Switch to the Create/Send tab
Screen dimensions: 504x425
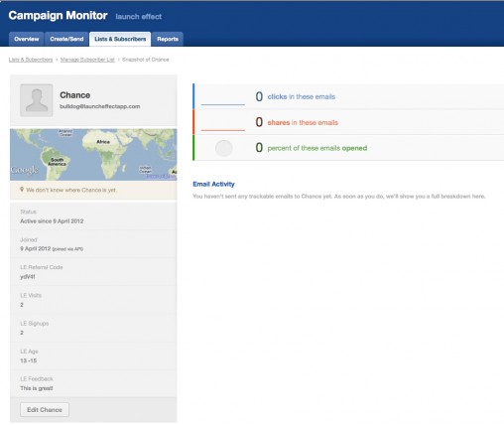pyautogui.click(x=66, y=39)
